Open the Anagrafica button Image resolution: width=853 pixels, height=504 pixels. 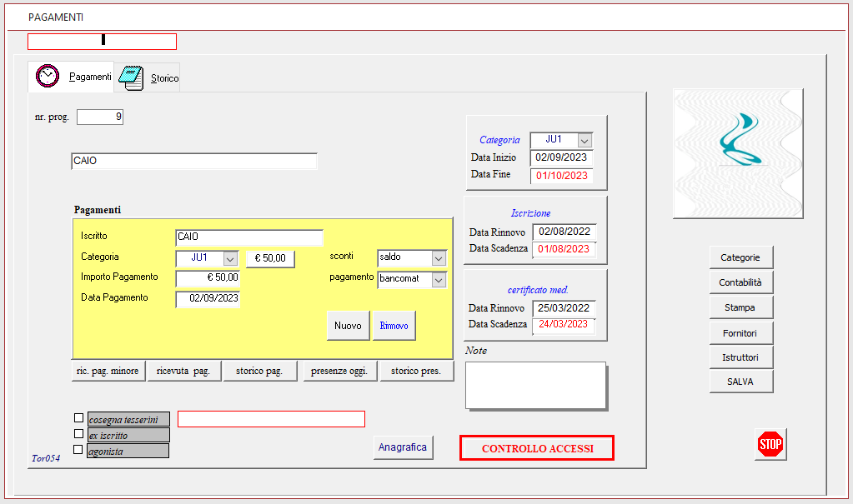[x=403, y=447]
